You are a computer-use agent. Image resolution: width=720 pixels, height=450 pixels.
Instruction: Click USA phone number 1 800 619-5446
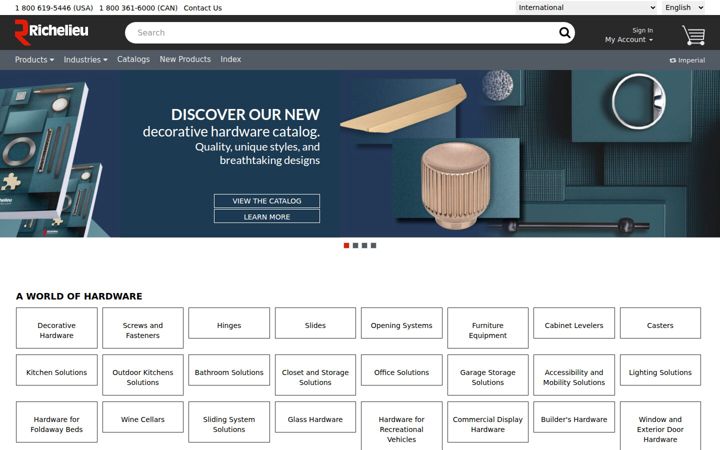(x=54, y=8)
